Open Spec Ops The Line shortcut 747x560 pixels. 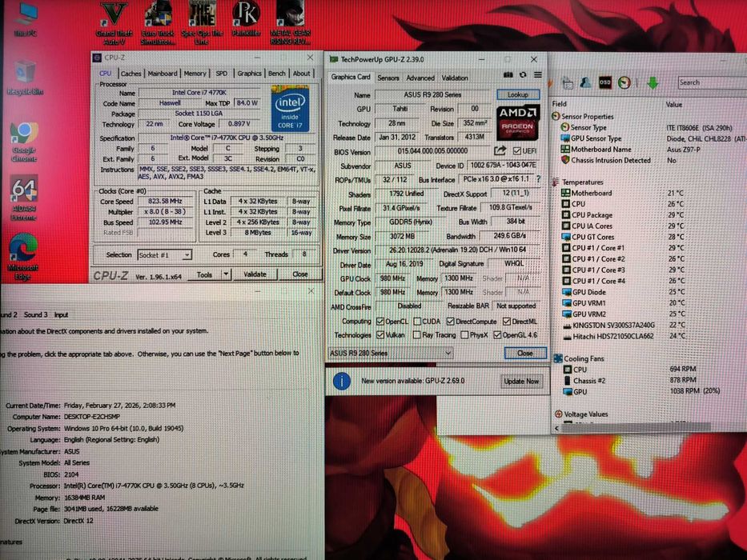(202, 23)
